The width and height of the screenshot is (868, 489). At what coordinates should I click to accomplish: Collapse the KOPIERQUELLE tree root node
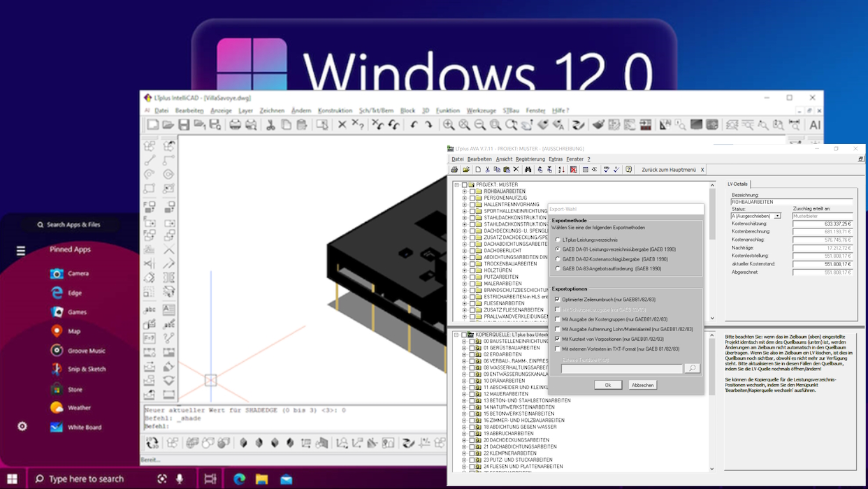point(457,335)
